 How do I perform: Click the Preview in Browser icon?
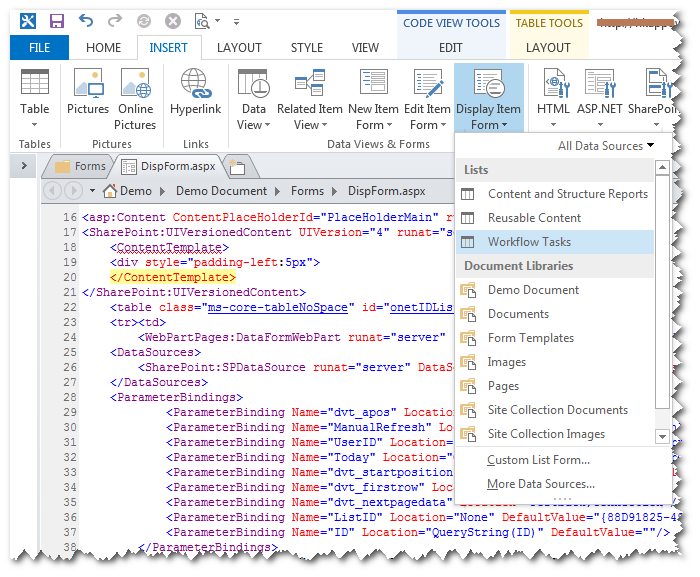pyautogui.click(x=202, y=21)
